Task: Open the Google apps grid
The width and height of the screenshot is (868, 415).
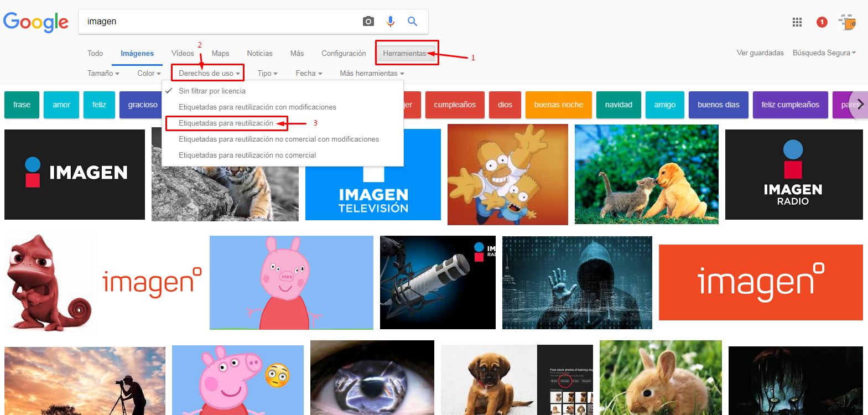Action: [x=797, y=22]
